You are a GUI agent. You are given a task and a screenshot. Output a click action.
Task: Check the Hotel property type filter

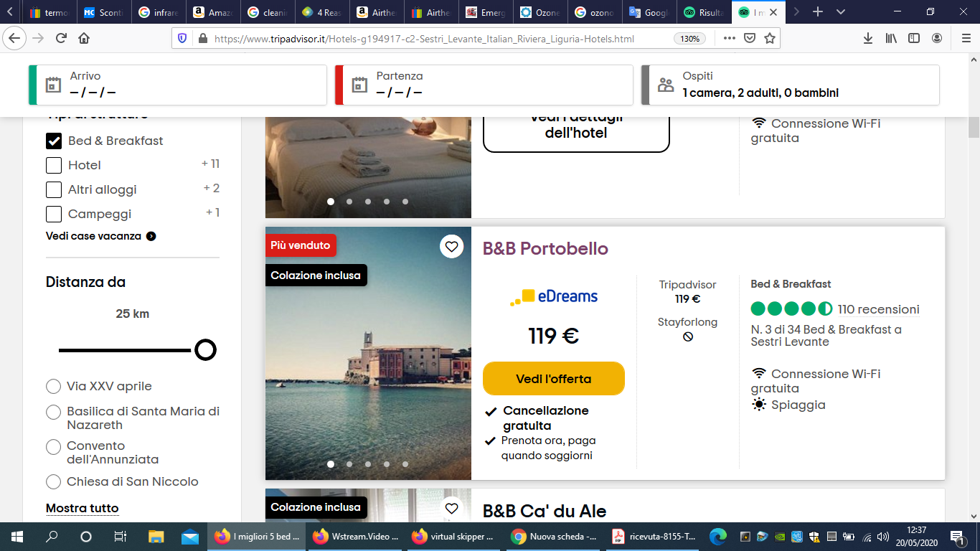54,166
